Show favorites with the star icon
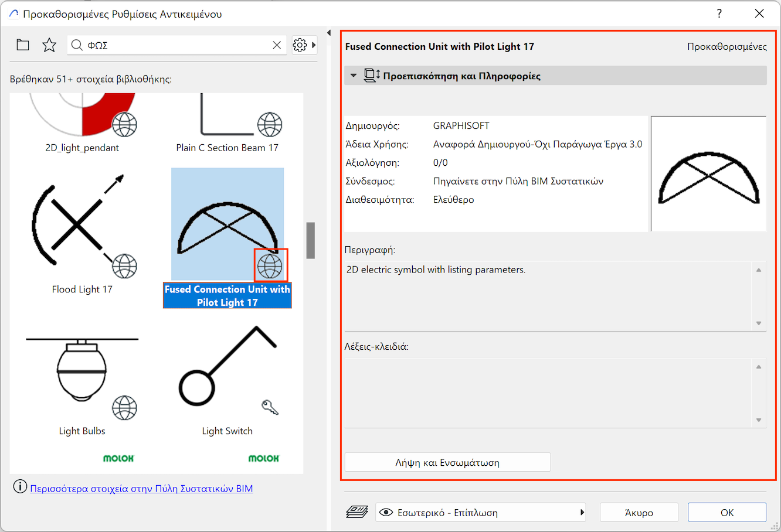Viewport: 781px width, 532px height. tap(49, 45)
